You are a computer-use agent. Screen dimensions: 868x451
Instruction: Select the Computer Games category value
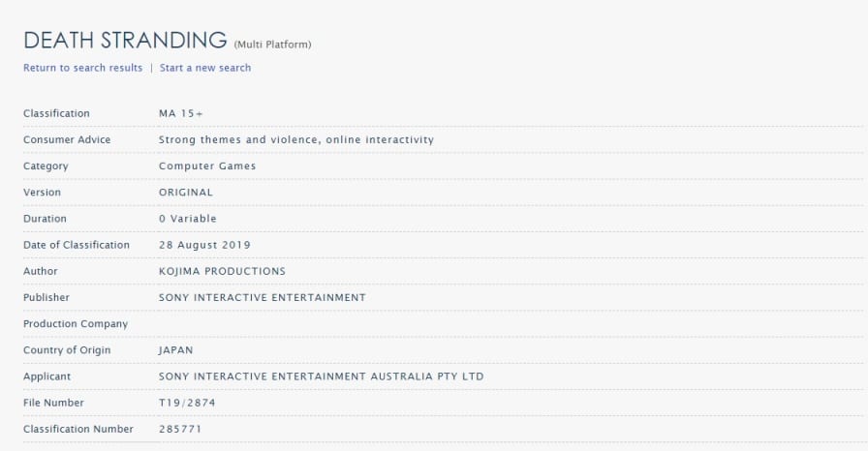pyautogui.click(x=207, y=166)
